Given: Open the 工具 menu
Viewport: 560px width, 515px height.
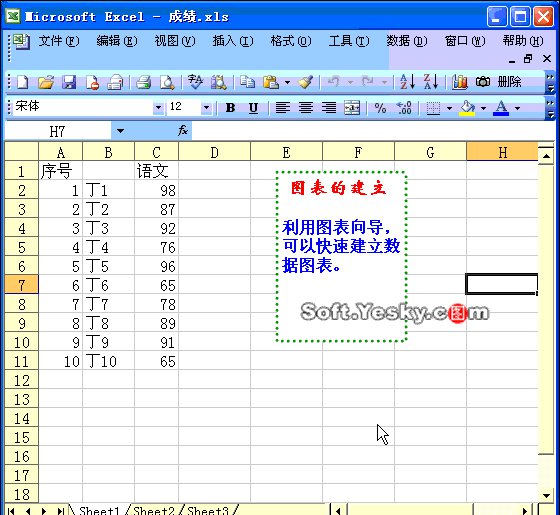Looking at the screenshot, I should click(x=349, y=41).
